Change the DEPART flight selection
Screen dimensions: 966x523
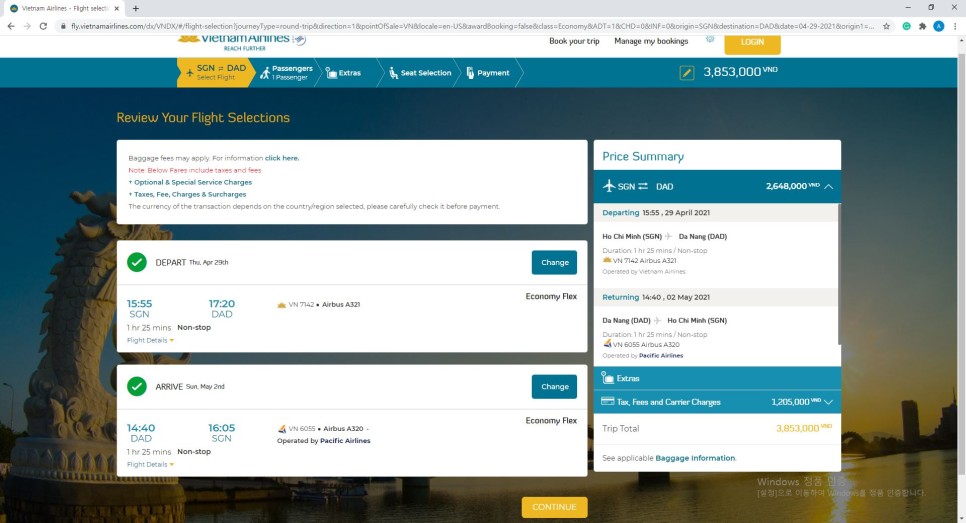tap(554, 262)
